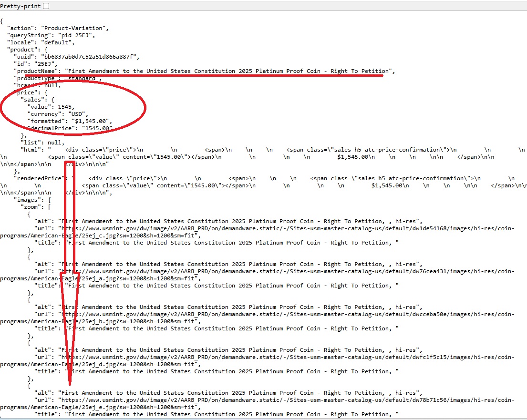Click the image URL ending in 25ej_d.jpg

[286, 357]
